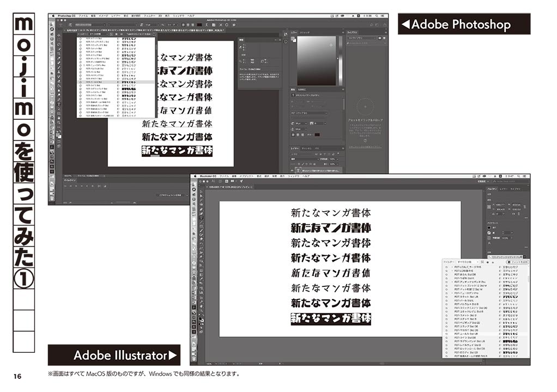The width and height of the screenshot is (557, 392).
Task: Open the オブジェクト menu in Illustrator
Action: 246,176
